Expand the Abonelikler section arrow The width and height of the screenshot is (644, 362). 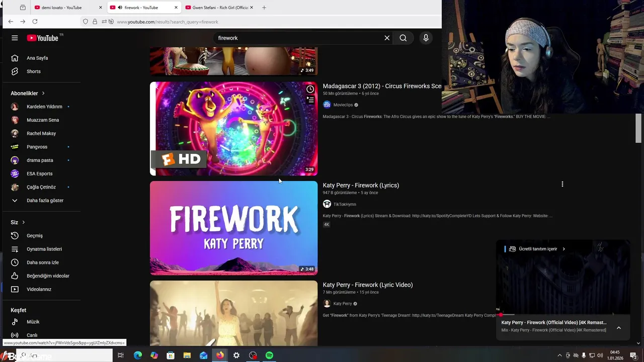click(x=43, y=93)
